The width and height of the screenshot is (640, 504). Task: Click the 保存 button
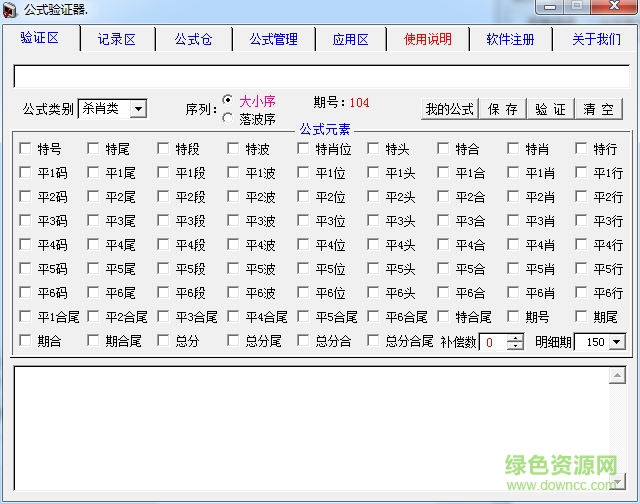(502, 109)
